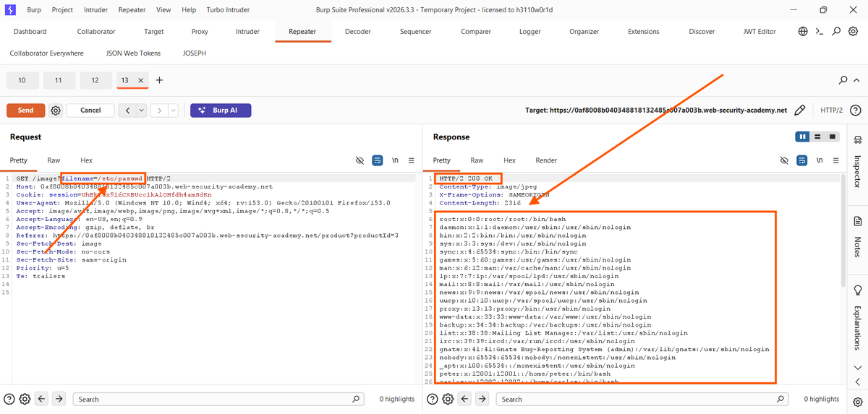Open the Collaborator Everywhere tab
Viewport: 868px width, 414px height.
point(46,53)
